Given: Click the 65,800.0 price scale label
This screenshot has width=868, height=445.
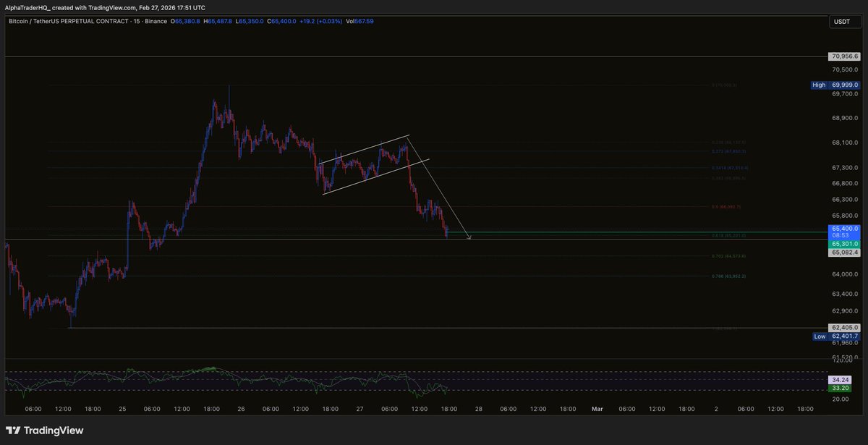Looking at the screenshot, I should click(x=845, y=215).
